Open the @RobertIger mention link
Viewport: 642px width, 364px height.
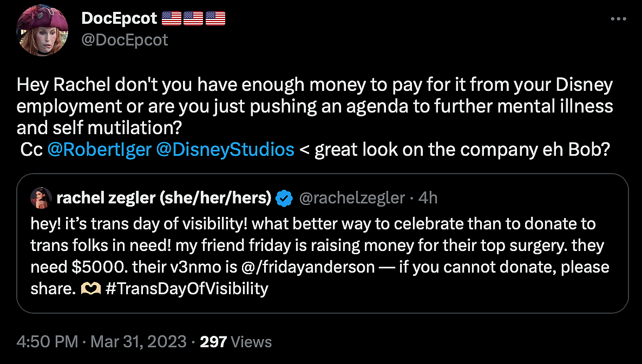coord(99,149)
